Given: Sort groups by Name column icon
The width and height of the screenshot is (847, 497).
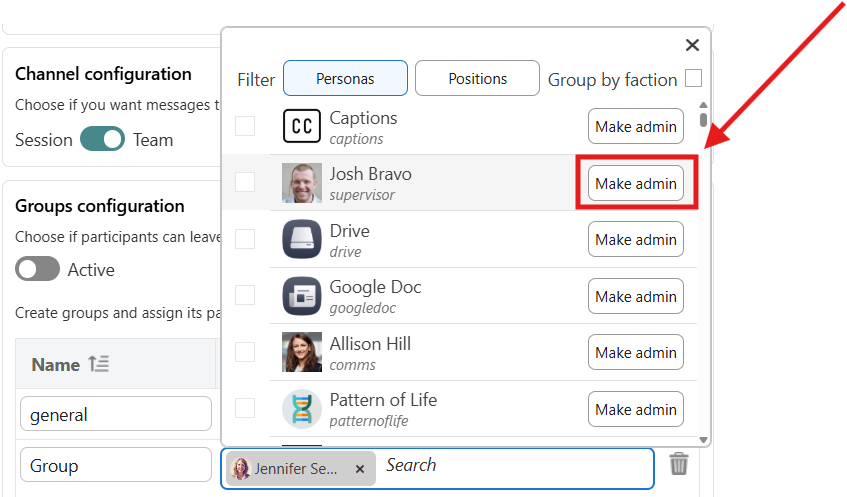Looking at the screenshot, I should coord(98,365).
